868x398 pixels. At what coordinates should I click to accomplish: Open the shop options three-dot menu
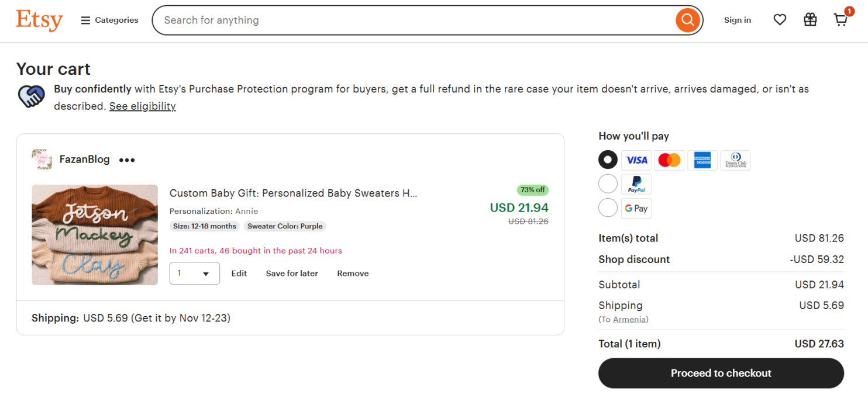click(126, 159)
